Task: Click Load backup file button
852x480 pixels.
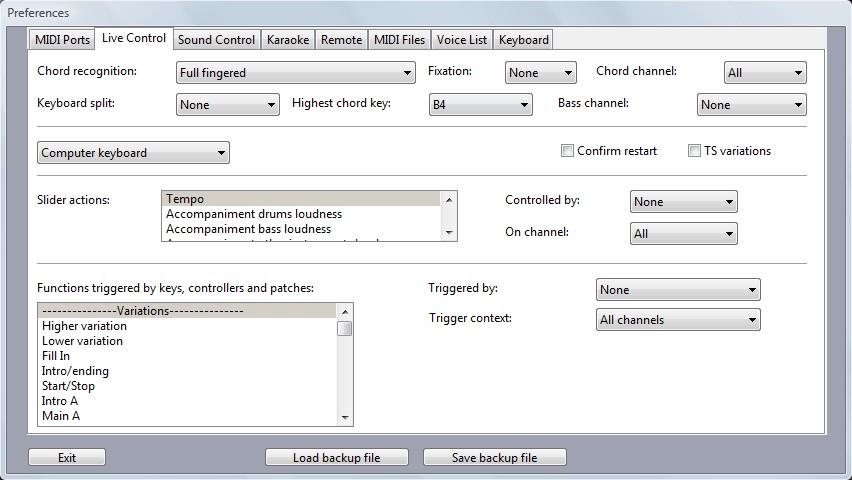Action: [336, 458]
